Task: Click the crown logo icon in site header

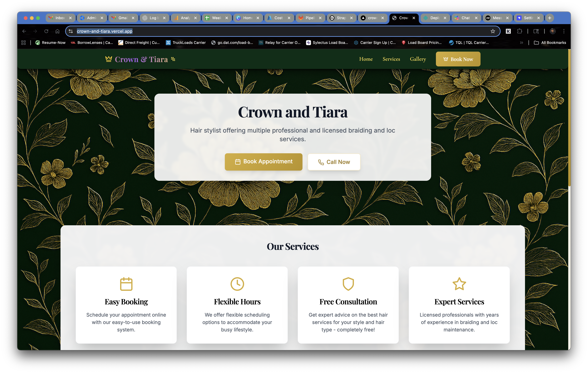Action: pyautogui.click(x=108, y=59)
